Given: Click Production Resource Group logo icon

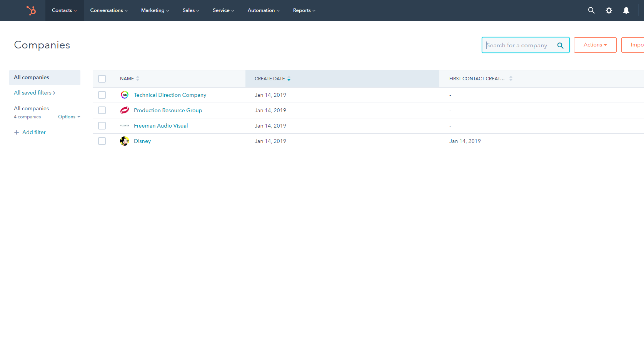Looking at the screenshot, I should (125, 110).
